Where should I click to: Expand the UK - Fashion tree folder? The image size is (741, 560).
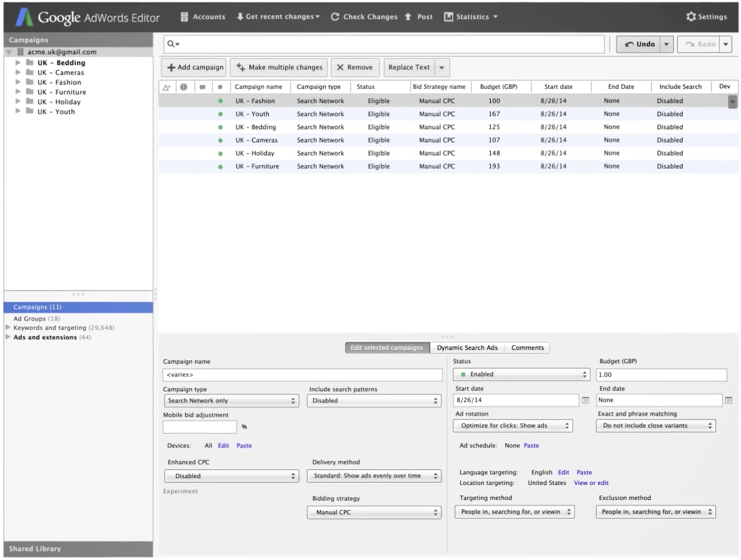[x=18, y=82]
